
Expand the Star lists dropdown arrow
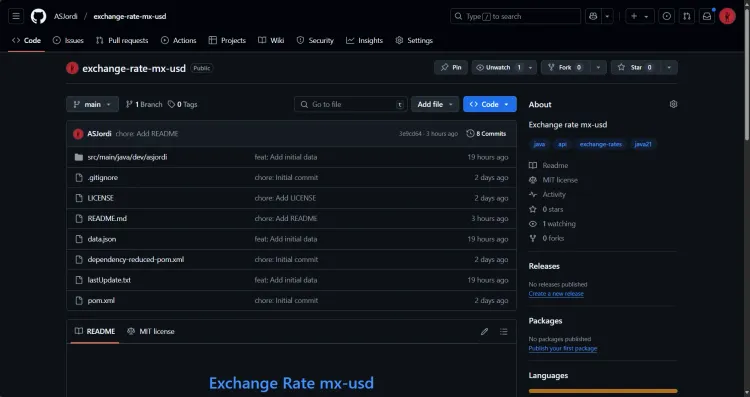[x=669, y=67]
